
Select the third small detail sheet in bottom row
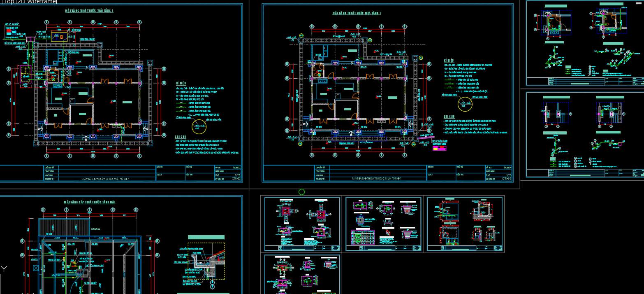point(465,224)
